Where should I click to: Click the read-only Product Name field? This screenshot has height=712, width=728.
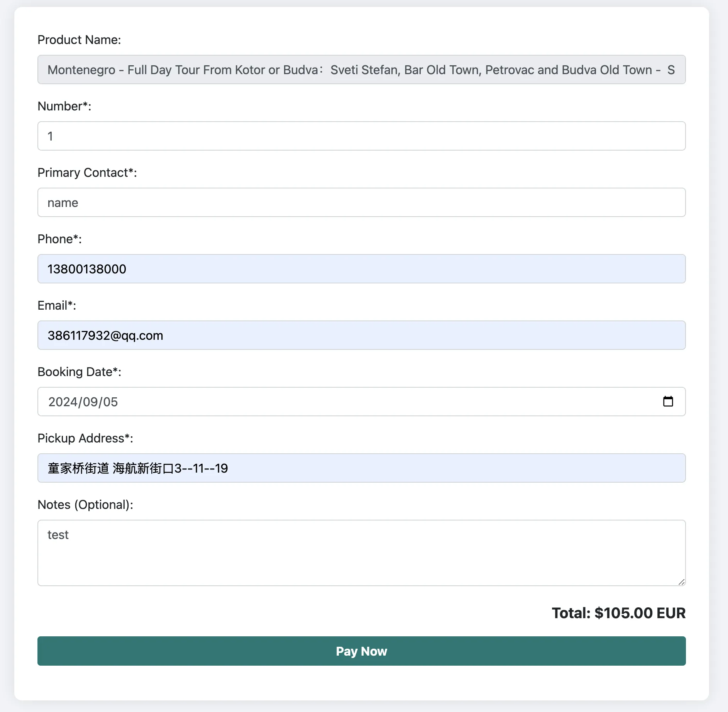coord(362,70)
